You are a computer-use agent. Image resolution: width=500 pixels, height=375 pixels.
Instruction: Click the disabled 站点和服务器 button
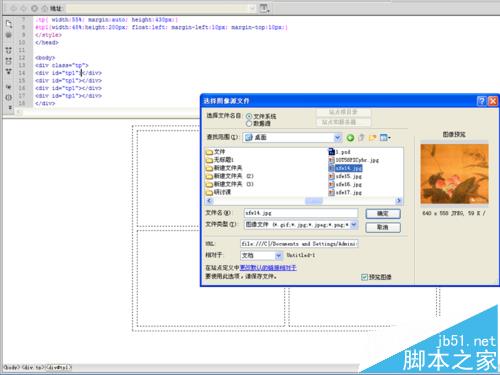tap(343, 122)
